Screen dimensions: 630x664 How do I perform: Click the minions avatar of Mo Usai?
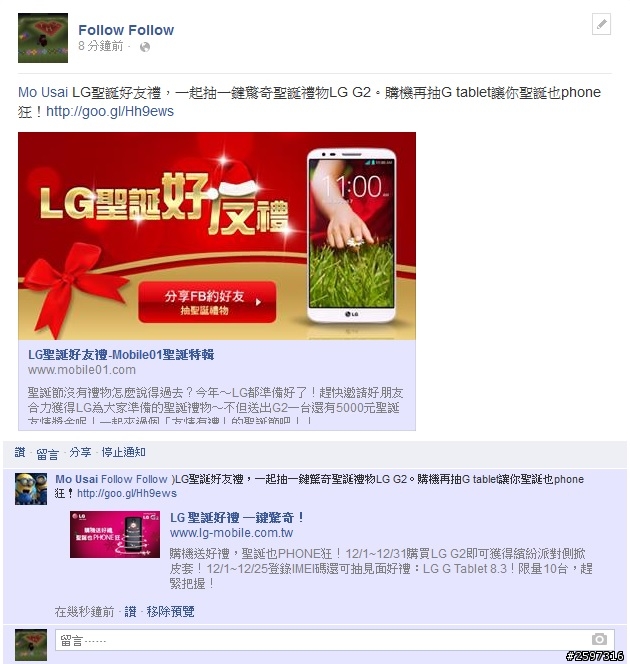[31, 489]
